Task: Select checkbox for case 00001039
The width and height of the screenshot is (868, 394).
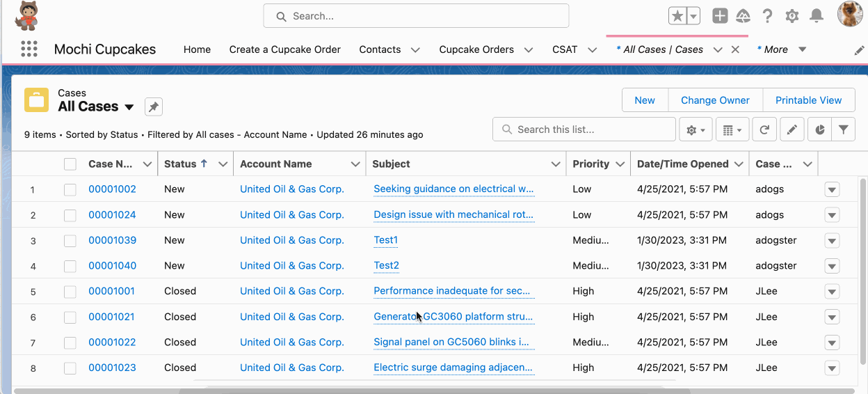Action: click(70, 241)
